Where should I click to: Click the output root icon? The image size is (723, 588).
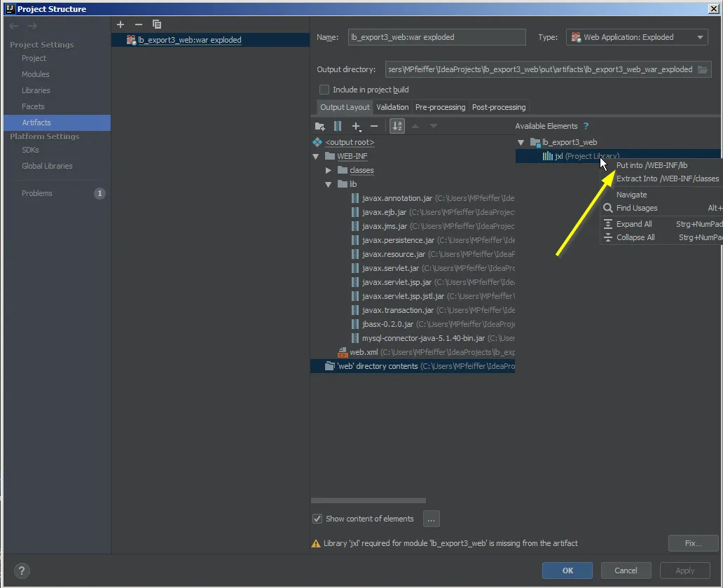(317, 142)
